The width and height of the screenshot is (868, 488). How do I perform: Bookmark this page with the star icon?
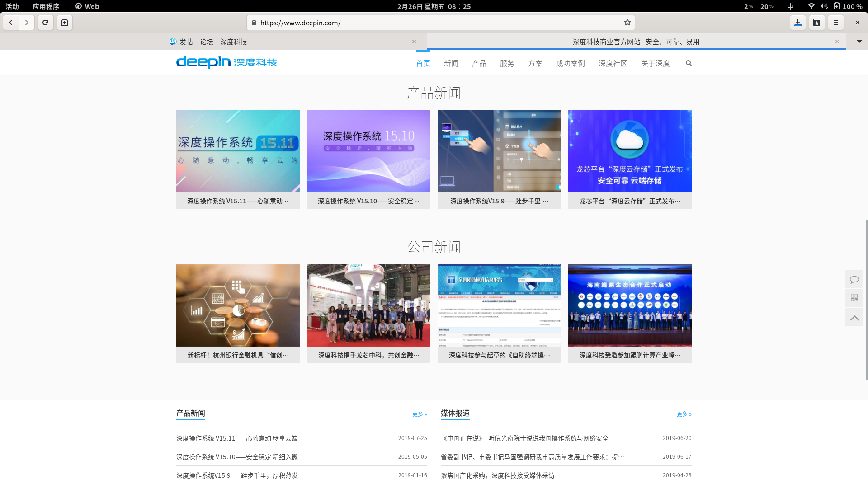click(x=627, y=23)
